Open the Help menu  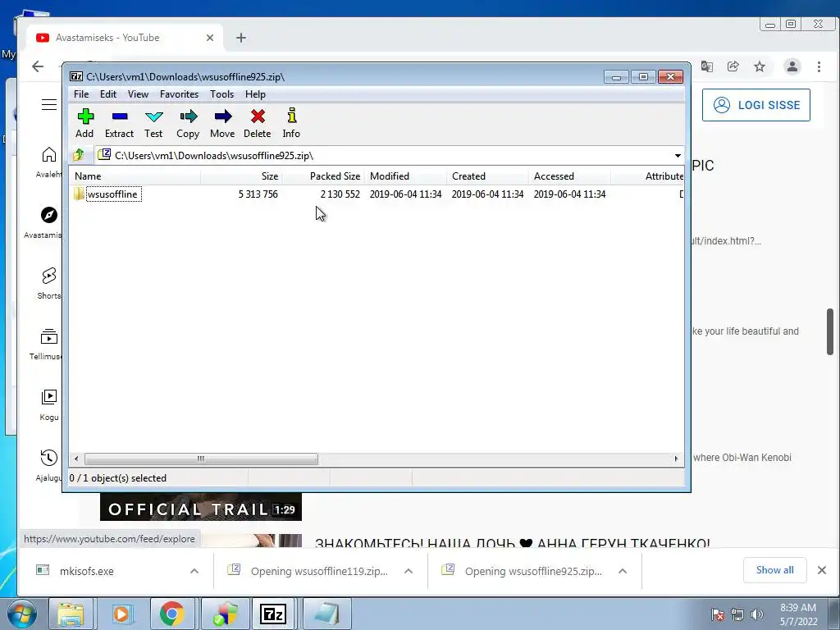(255, 94)
